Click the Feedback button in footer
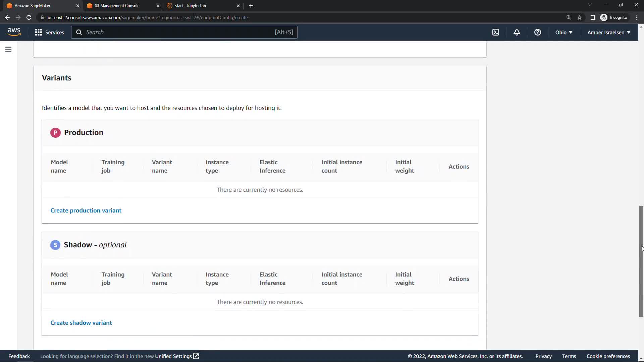The image size is (644, 362). tap(19, 356)
